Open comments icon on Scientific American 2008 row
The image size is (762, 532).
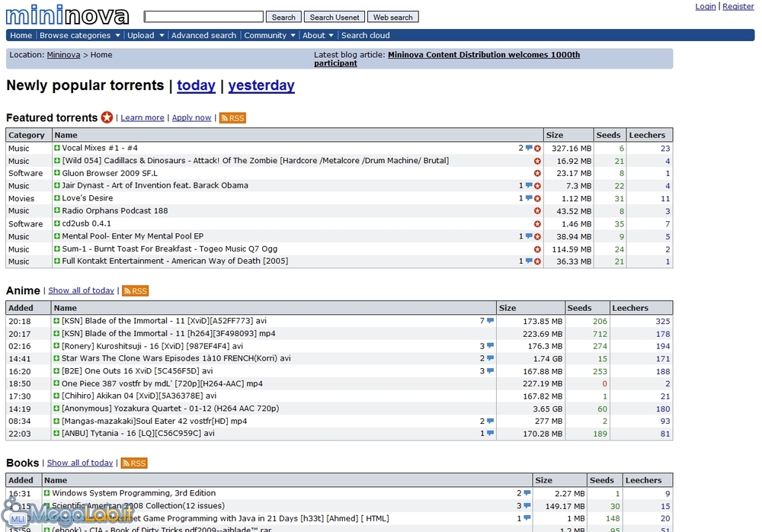[x=527, y=506]
